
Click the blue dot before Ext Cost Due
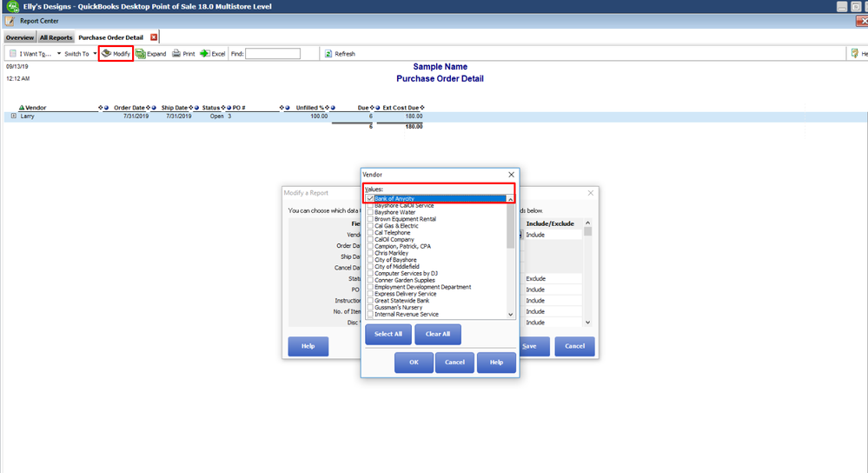pyautogui.click(x=378, y=108)
